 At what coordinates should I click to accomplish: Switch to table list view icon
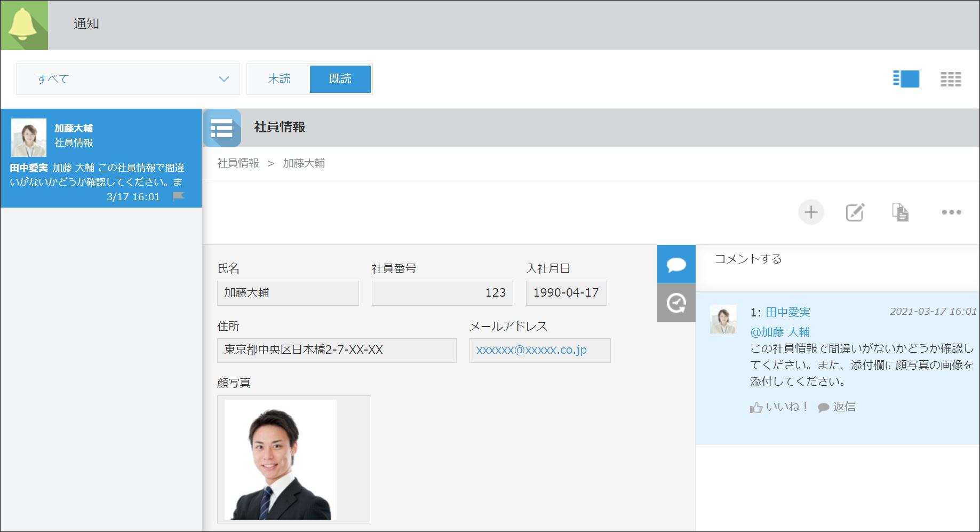point(950,79)
